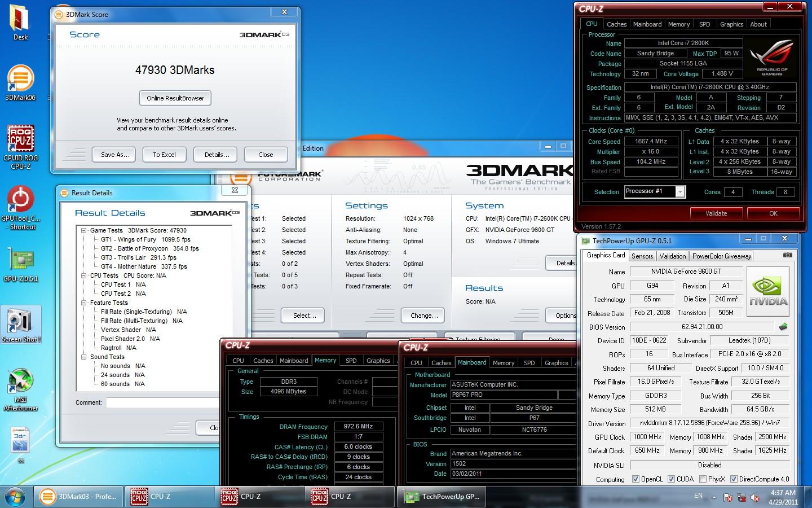Click the GPU-Z window title icon
The image size is (812, 508).
click(585, 240)
